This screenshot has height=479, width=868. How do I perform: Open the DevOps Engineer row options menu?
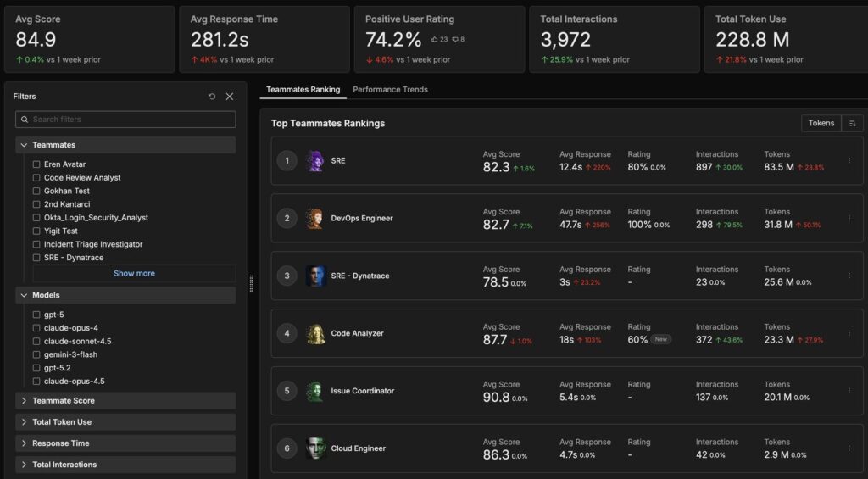[849, 218]
